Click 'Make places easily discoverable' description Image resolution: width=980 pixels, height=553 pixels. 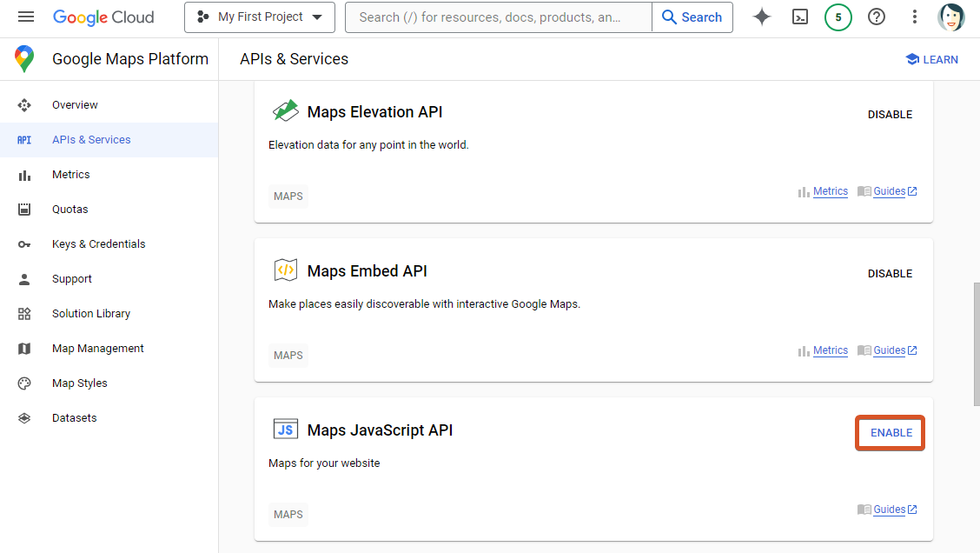(424, 304)
